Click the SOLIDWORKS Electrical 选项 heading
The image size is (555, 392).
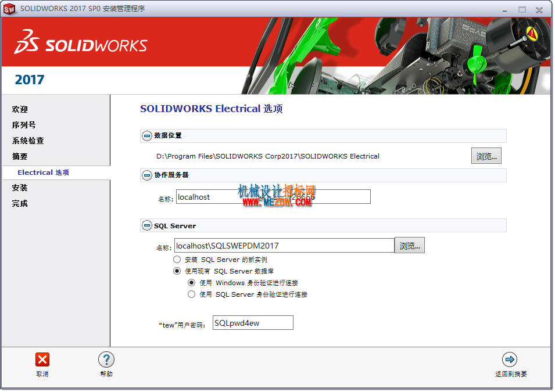[x=212, y=109]
